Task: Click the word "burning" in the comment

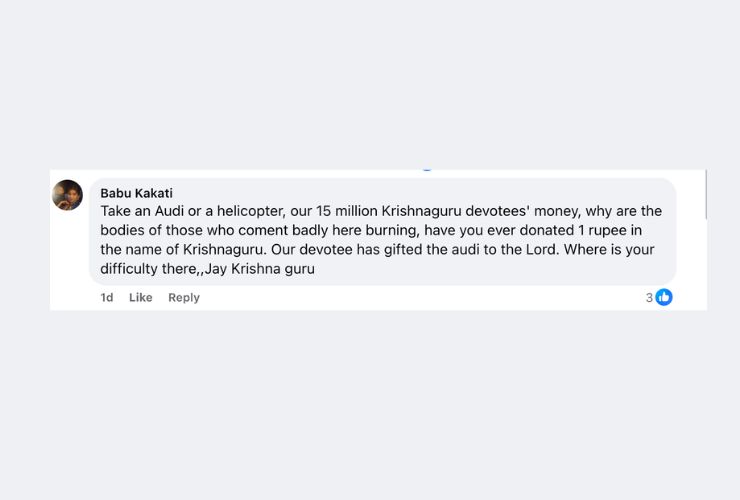Action: [x=393, y=230]
